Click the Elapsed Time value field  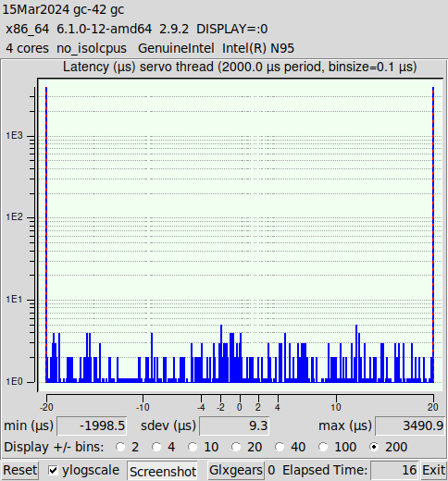click(x=394, y=470)
